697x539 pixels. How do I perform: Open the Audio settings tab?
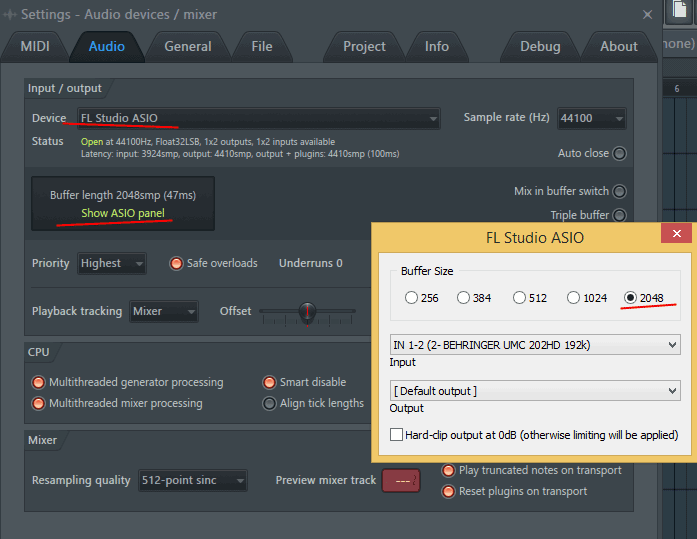pos(107,47)
